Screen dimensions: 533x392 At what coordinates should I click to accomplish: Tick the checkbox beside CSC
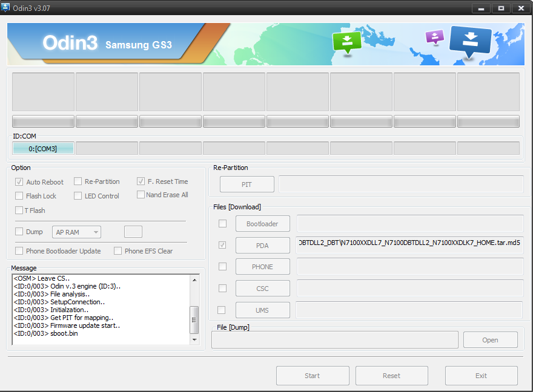tap(222, 289)
